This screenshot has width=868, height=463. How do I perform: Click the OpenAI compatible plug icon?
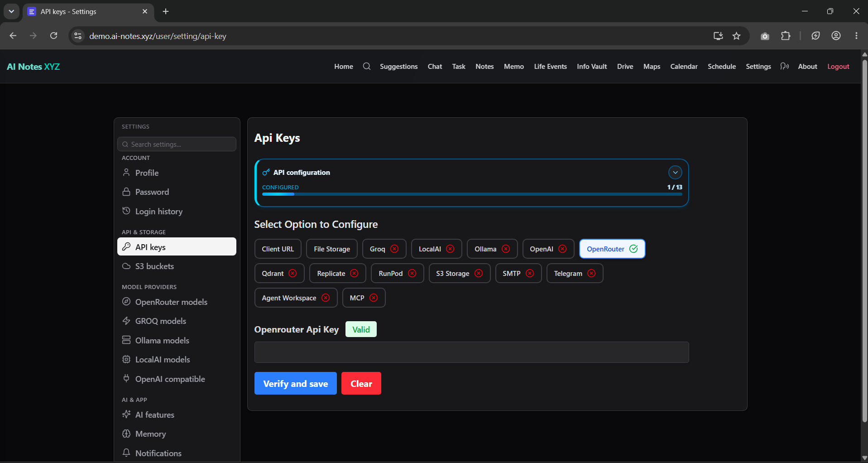pyautogui.click(x=126, y=378)
